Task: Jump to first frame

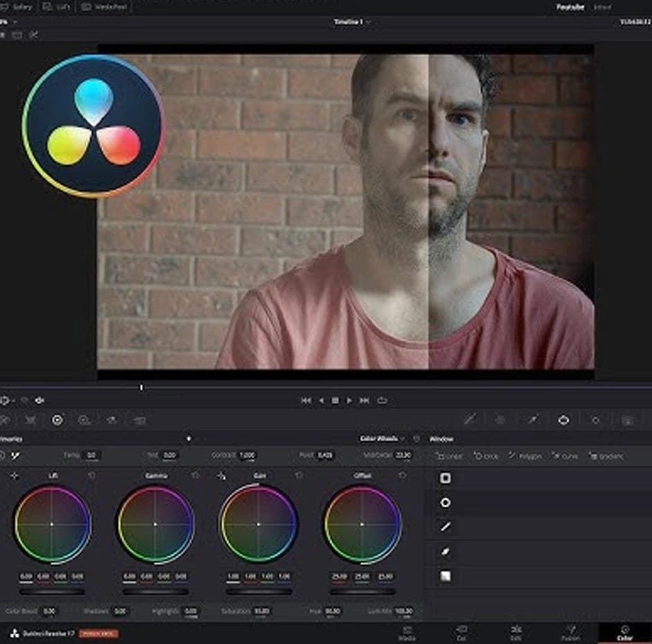Action: [x=306, y=400]
